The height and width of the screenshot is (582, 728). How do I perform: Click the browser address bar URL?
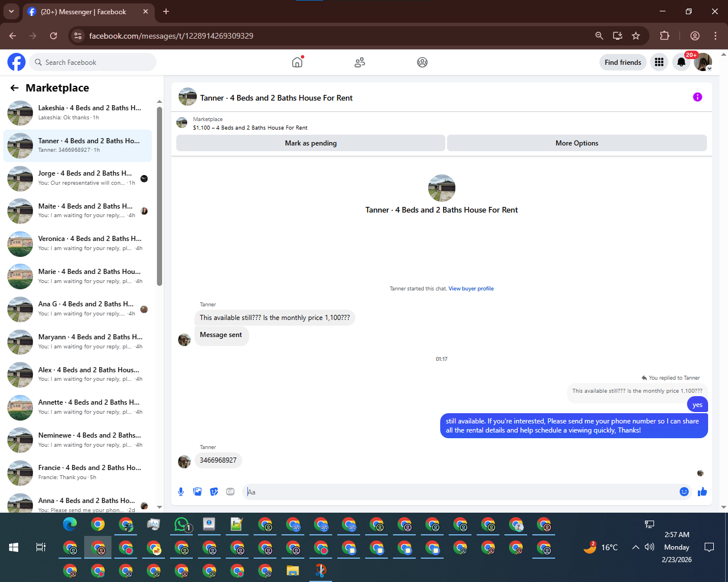[x=171, y=36]
